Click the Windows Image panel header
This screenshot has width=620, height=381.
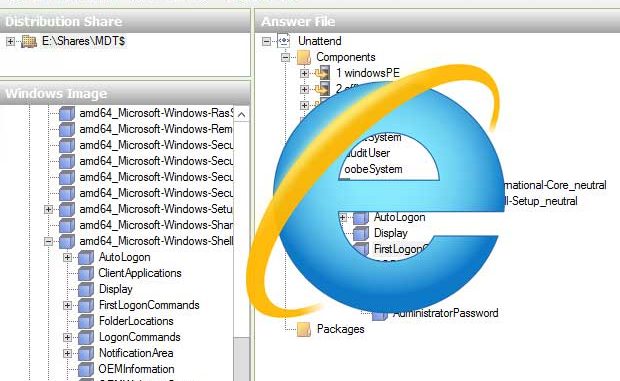point(125,93)
